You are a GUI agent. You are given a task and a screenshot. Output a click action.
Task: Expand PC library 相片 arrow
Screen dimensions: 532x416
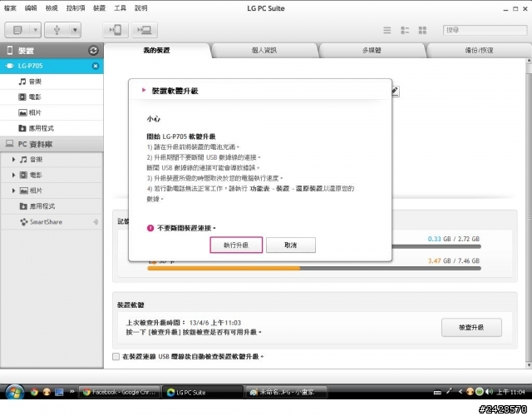pyautogui.click(x=13, y=191)
